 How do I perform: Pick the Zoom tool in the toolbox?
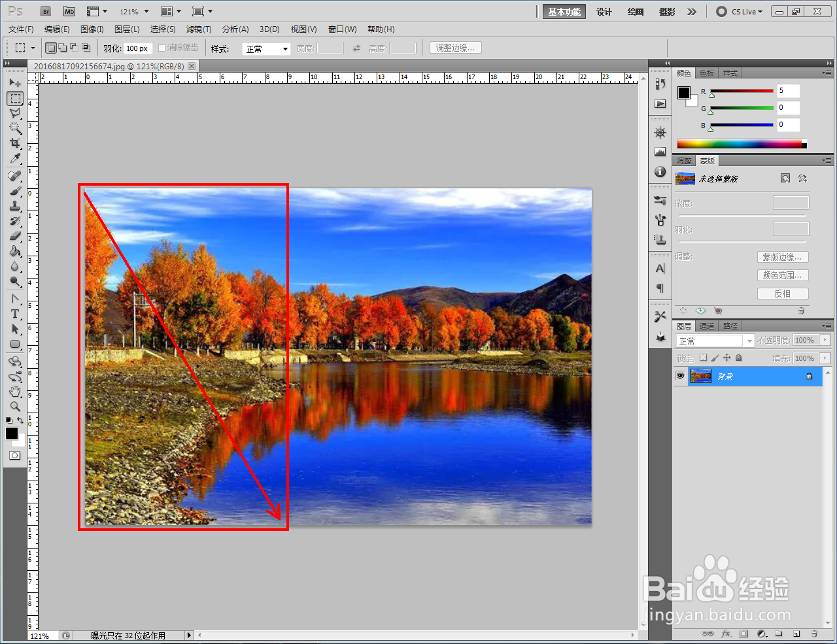point(15,407)
